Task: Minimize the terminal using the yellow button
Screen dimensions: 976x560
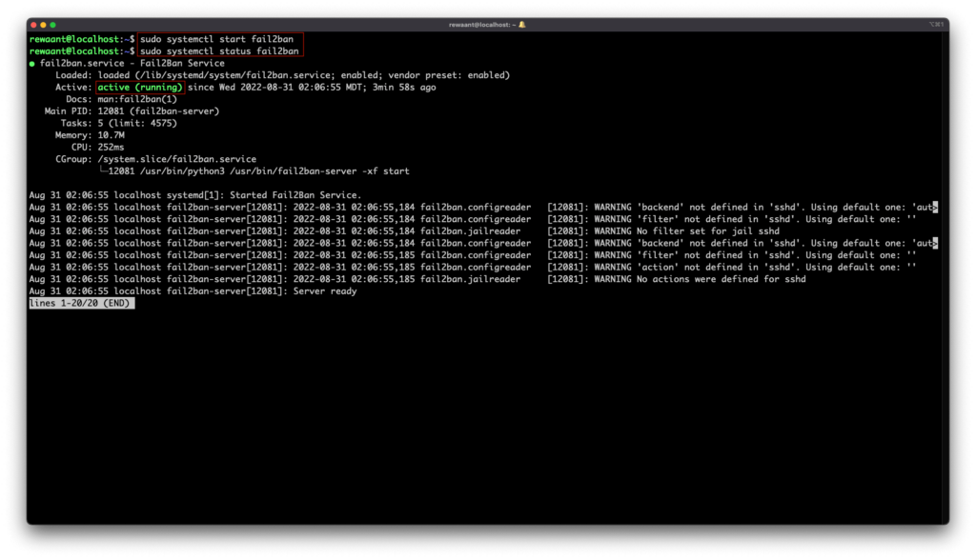Action: click(43, 25)
